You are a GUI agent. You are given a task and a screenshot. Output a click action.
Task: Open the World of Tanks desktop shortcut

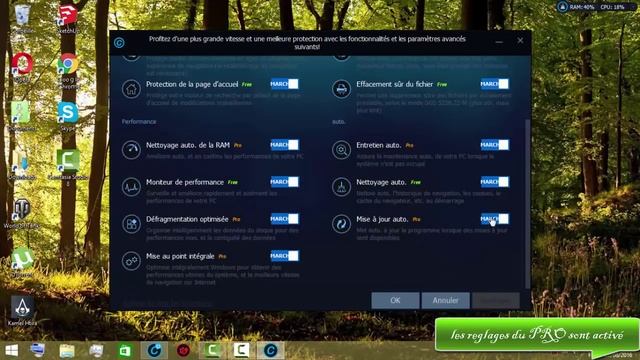tap(22, 213)
